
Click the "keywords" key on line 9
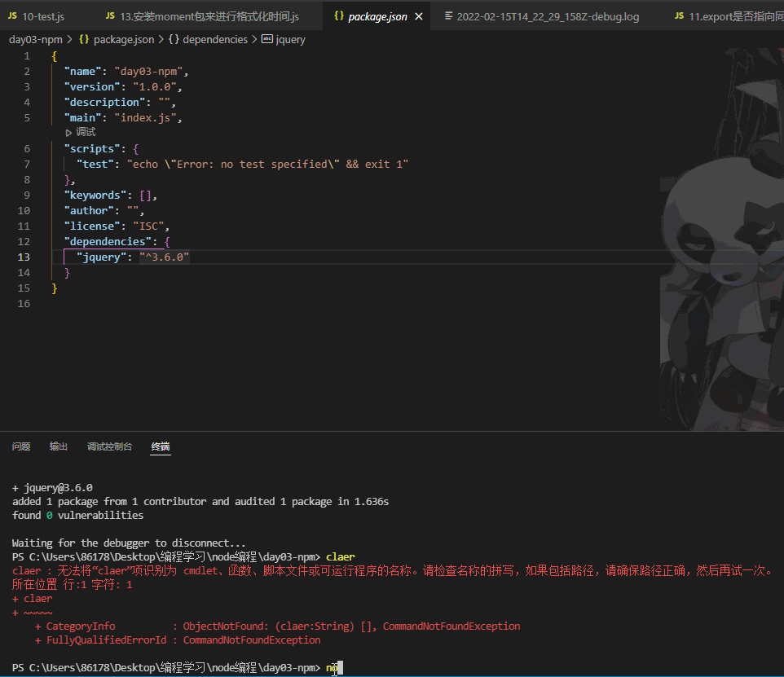[95, 196]
